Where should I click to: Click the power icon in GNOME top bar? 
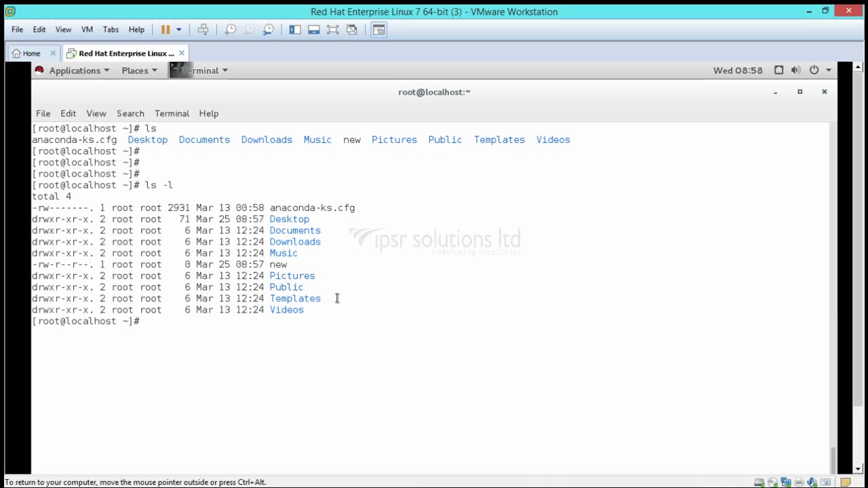point(814,70)
